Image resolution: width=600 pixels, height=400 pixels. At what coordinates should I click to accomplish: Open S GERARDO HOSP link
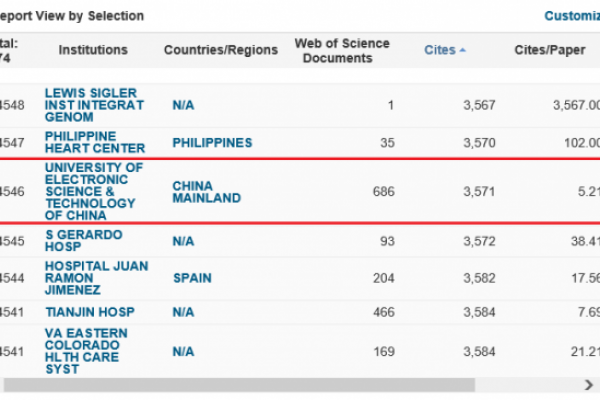point(84,240)
